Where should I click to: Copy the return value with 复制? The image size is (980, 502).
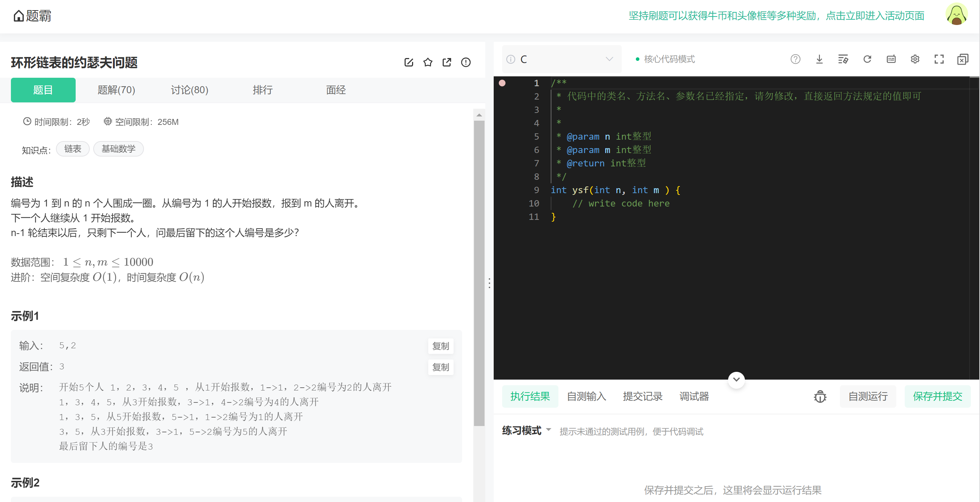[x=441, y=367]
